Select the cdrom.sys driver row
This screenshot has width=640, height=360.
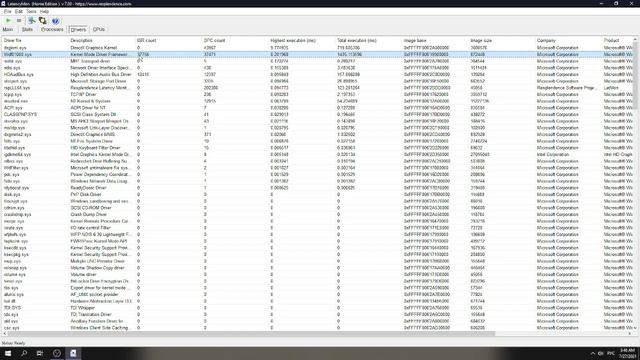pyautogui.click(x=317, y=208)
